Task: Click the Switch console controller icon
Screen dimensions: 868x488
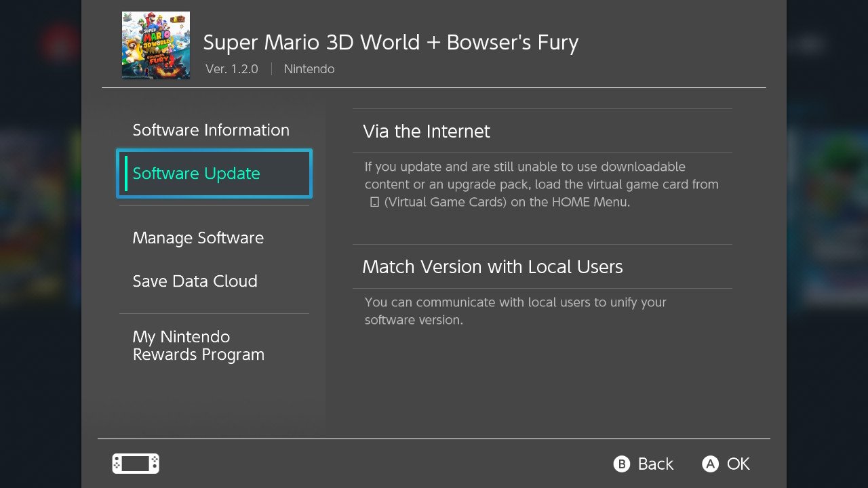Action: (136, 464)
